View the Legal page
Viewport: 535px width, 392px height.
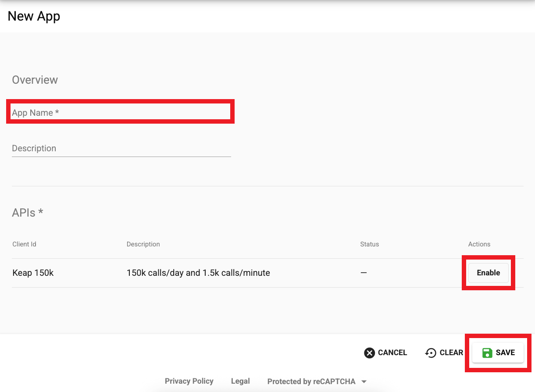(x=240, y=381)
